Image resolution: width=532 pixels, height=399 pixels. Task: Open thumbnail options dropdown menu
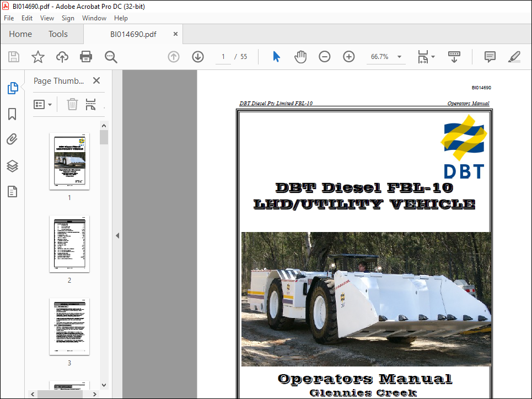pyautogui.click(x=43, y=104)
